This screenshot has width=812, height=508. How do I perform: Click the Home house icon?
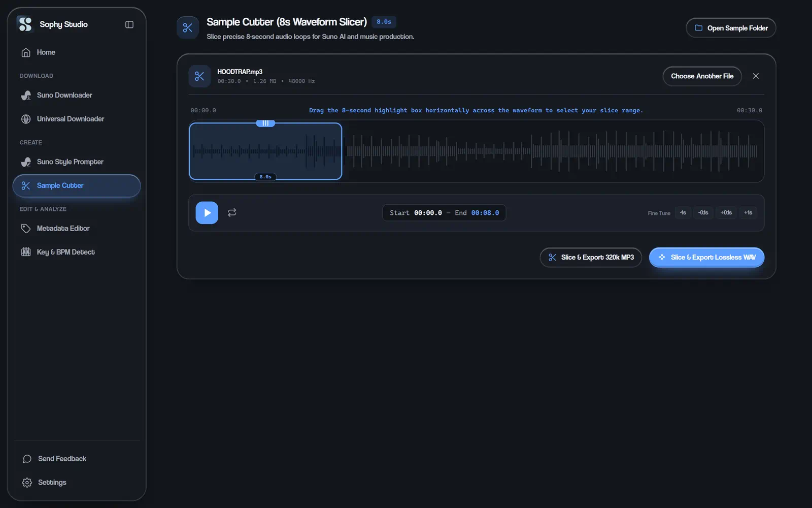click(26, 52)
